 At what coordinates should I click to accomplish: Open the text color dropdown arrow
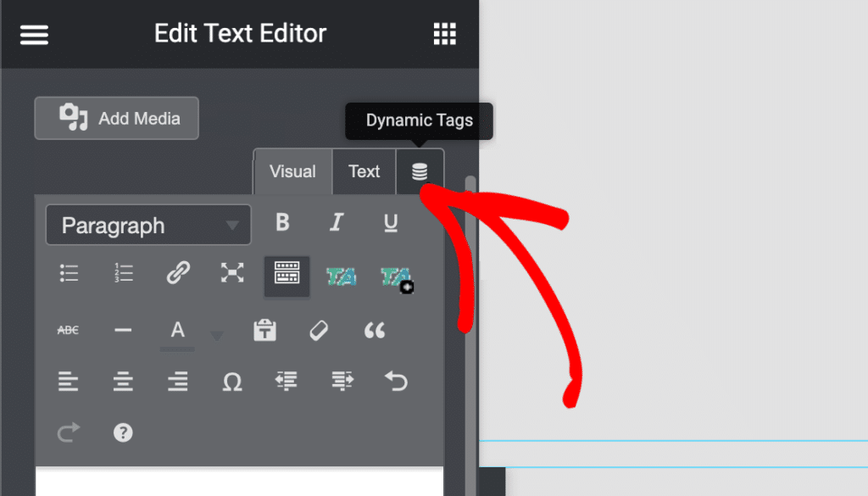(216, 337)
